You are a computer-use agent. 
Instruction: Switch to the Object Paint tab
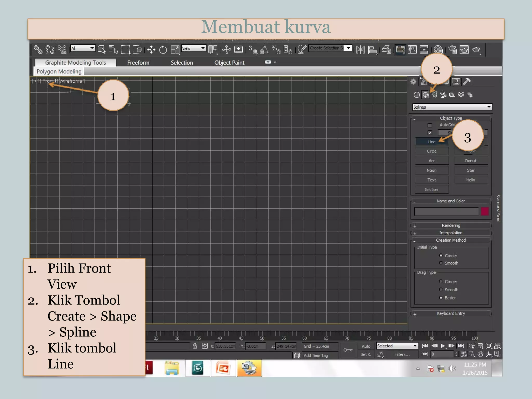(x=229, y=63)
